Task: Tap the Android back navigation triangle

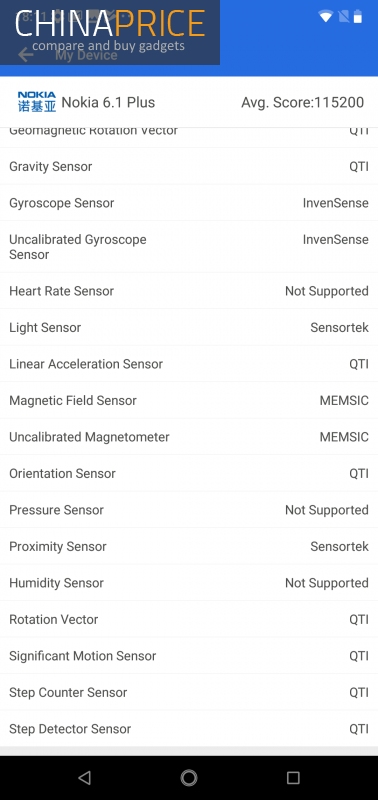Action: (85, 777)
